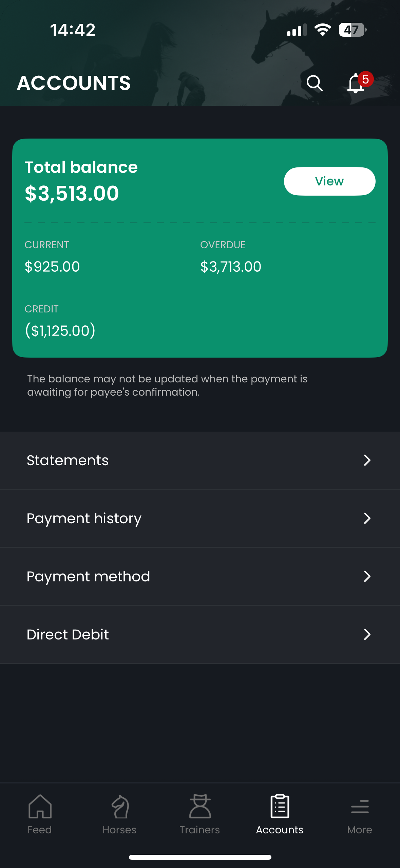Image resolution: width=400 pixels, height=868 pixels.
Task: Open the Horses tab icon
Action: (x=120, y=807)
